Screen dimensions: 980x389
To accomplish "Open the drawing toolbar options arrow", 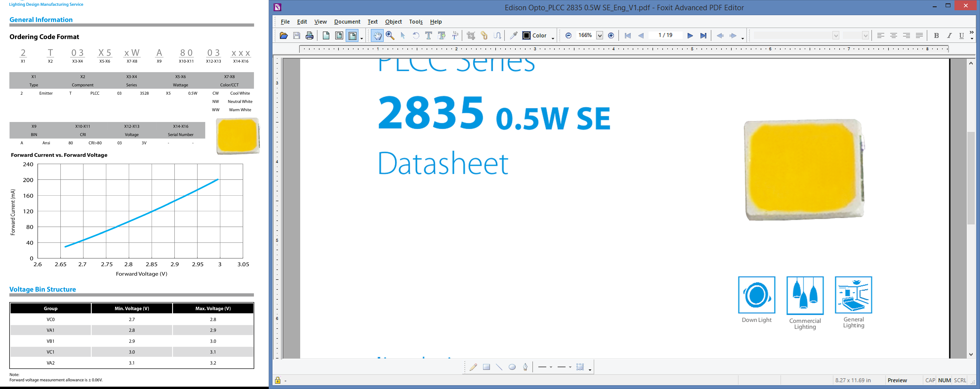I will tap(590, 370).
